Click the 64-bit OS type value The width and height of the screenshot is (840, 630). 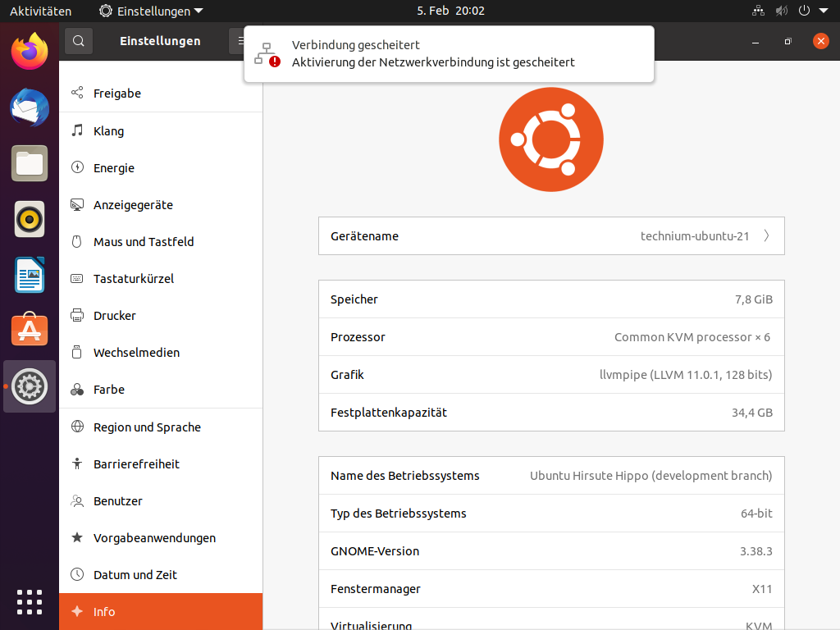tap(756, 514)
